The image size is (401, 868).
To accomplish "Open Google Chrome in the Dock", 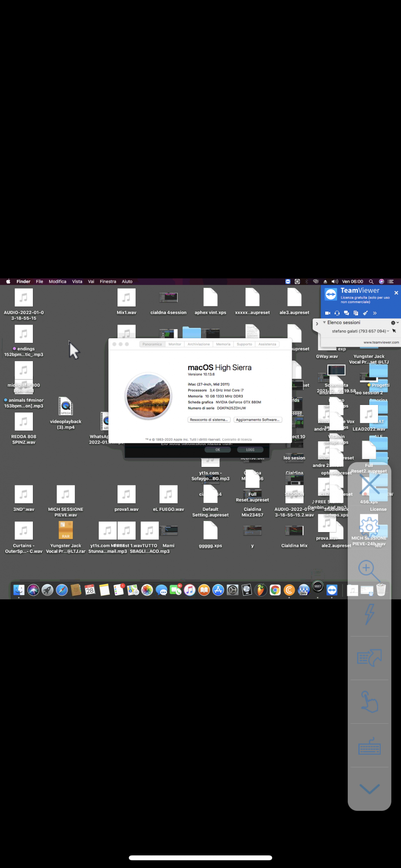I will point(275,590).
